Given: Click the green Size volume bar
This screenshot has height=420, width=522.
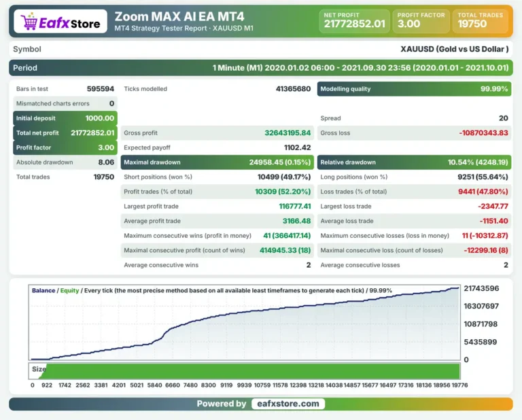Looking at the screenshot, I should point(249,371).
